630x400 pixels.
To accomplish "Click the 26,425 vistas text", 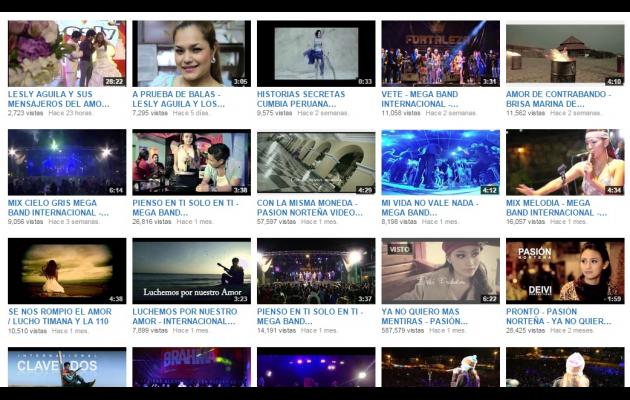I will (x=526, y=331).
